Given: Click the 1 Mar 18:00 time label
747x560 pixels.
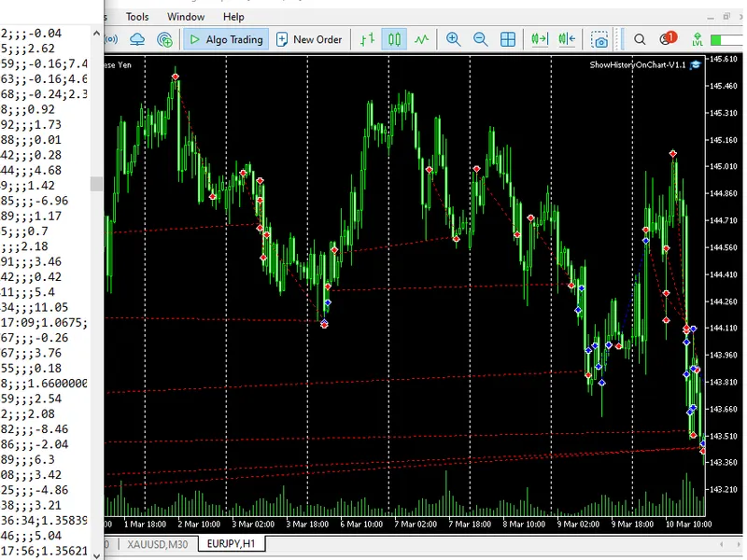Looking at the screenshot, I should click(x=146, y=524).
